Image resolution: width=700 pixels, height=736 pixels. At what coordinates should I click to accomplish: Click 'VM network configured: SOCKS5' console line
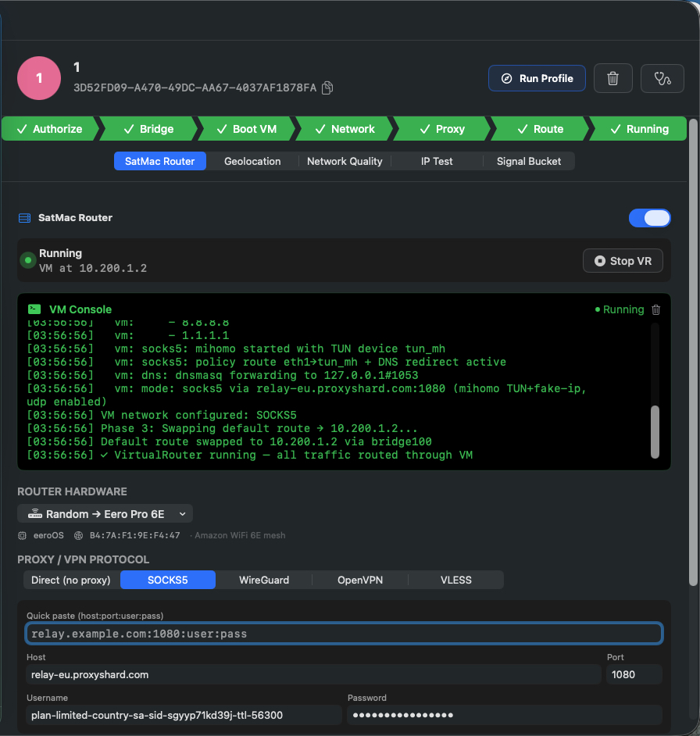pyautogui.click(x=162, y=416)
